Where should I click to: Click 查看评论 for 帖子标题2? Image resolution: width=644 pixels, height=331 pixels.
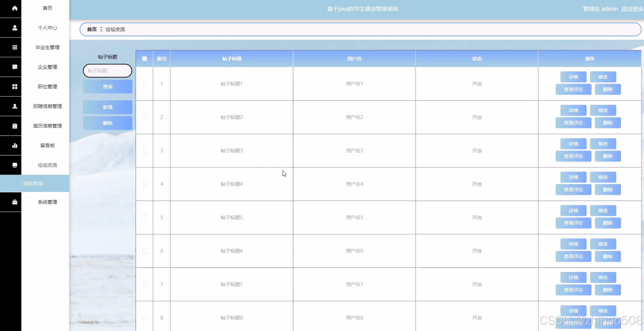coord(573,123)
